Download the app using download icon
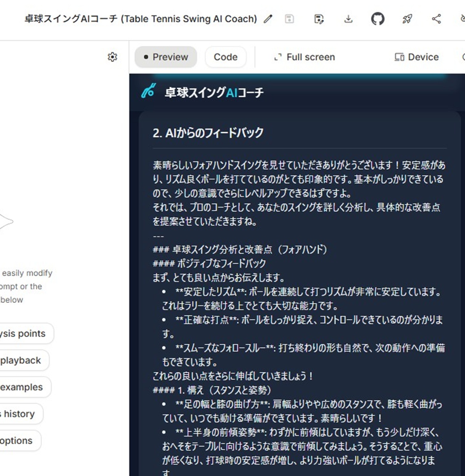The width and height of the screenshot is (465, 476). pyautogui.click(x=348, y=19)
